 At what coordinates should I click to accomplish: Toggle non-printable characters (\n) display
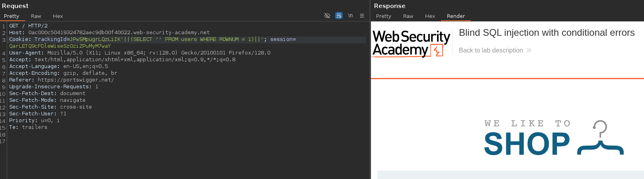click(350, 16)
